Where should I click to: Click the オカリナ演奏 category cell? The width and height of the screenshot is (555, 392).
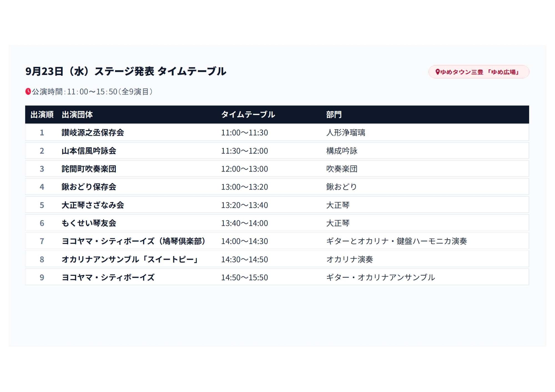[x=349, y=259]
